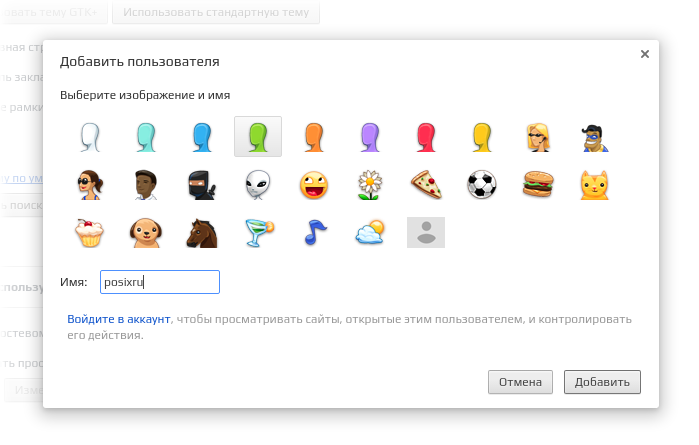Select the blonde secret agent avatar
This screenshot has width=699, height=445.
(538, 137)
